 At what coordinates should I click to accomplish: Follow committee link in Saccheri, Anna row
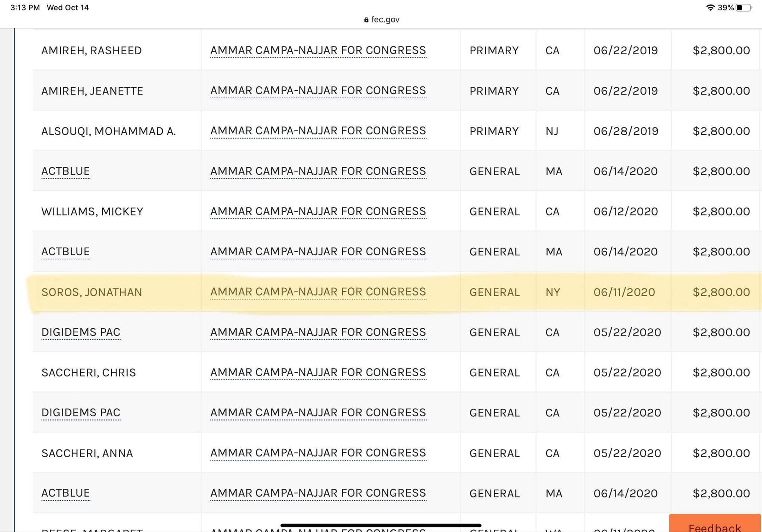318,453
